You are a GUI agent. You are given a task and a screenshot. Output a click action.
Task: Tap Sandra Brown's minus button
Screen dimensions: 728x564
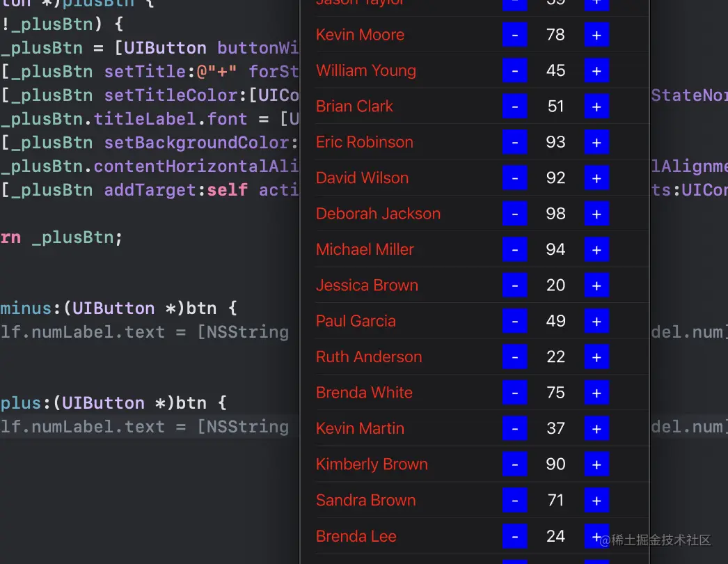pyautogui.click(x=514, y=501)
